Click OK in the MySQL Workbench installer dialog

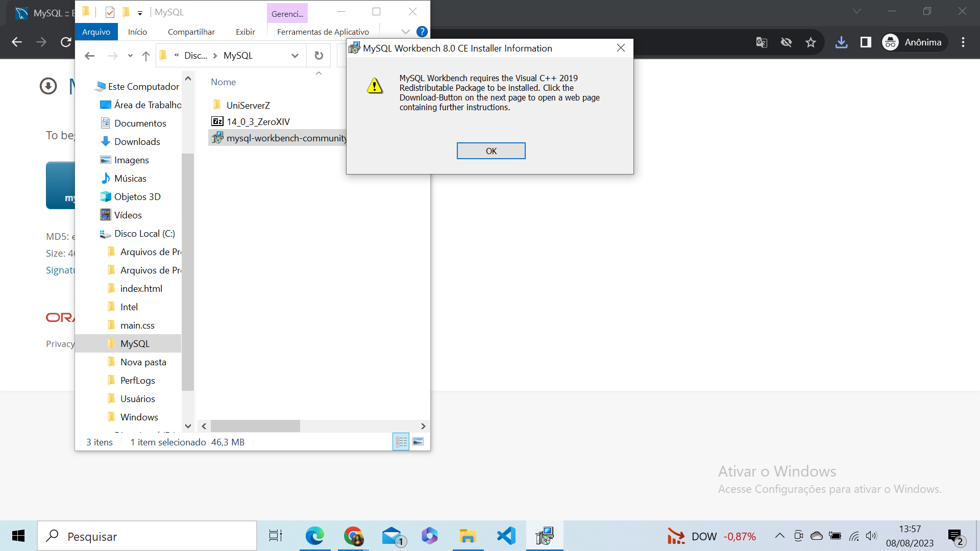[x=491, y=151]
